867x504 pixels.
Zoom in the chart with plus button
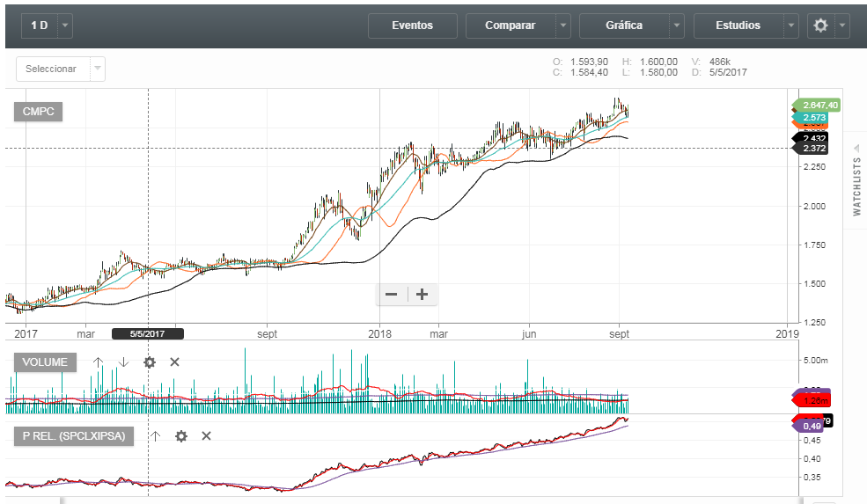tap(422, 295)
